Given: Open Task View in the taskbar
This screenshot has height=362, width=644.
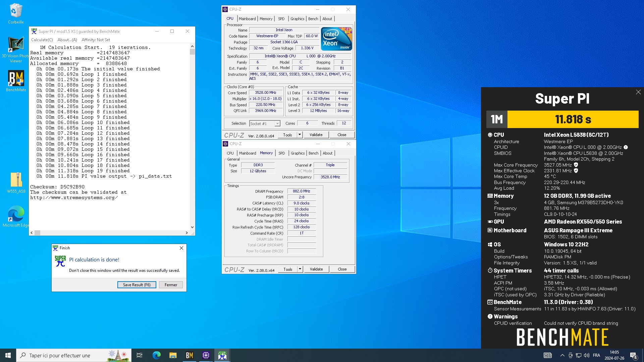Looking at the screenshot, I should [x=140, y=355].
